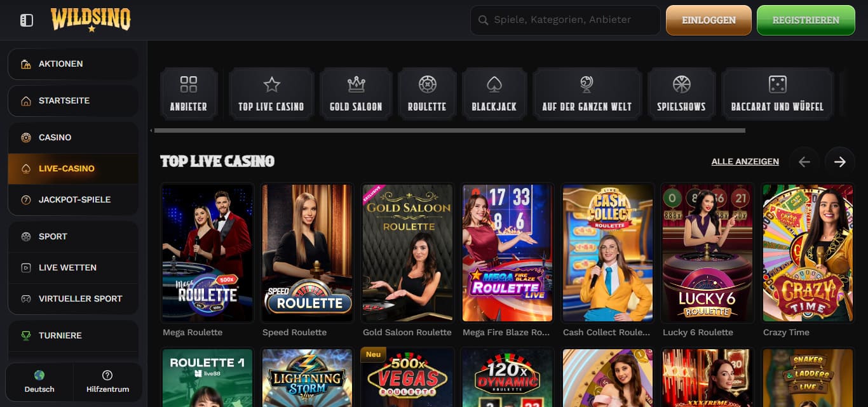Choose the Roulette wheel category
Image resolution: width=868 pixels, height=407 pixels.
point(427,93)
